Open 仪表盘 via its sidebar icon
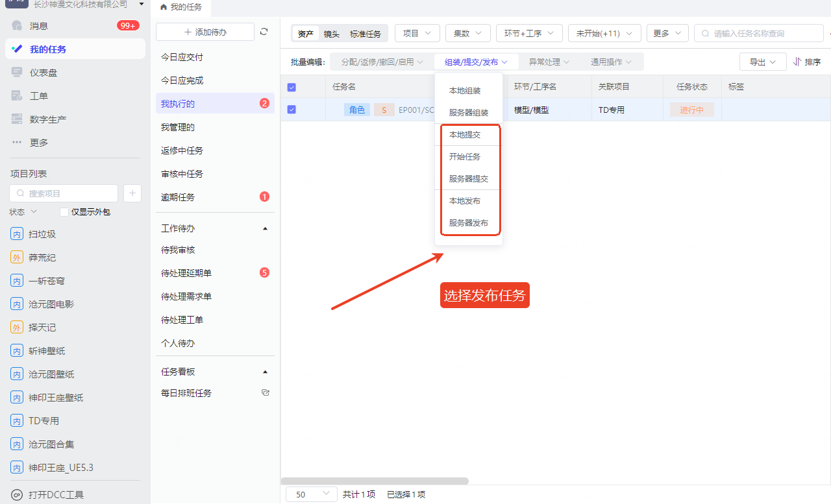 pos(17,73)
